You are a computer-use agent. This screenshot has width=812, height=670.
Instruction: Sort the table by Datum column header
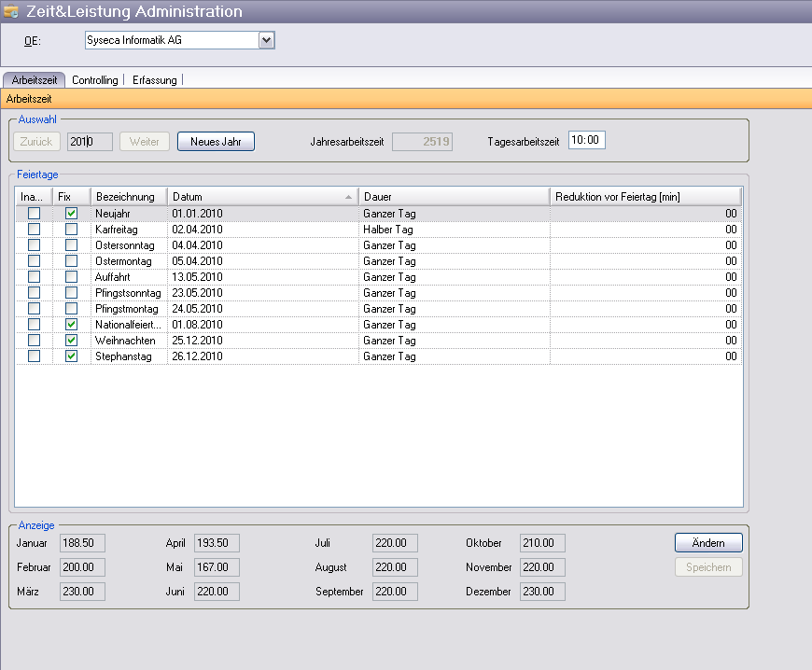[x=252, y=197]
